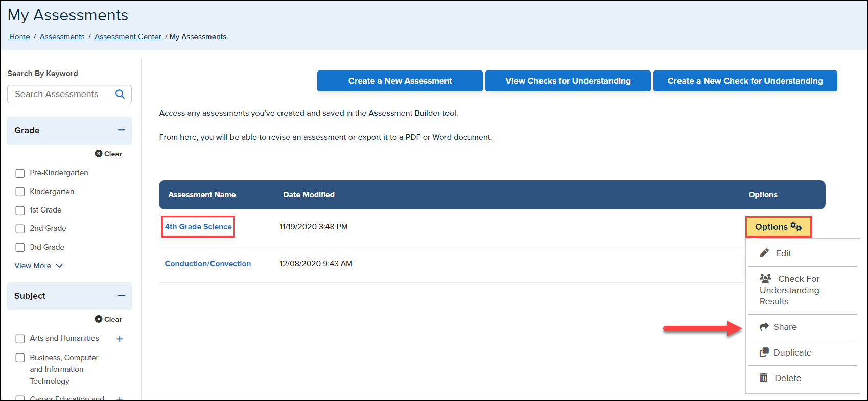Expand View More grade options
Viewport: 868px width, 401px height.
pyautogui.click(x=38, y=266)
